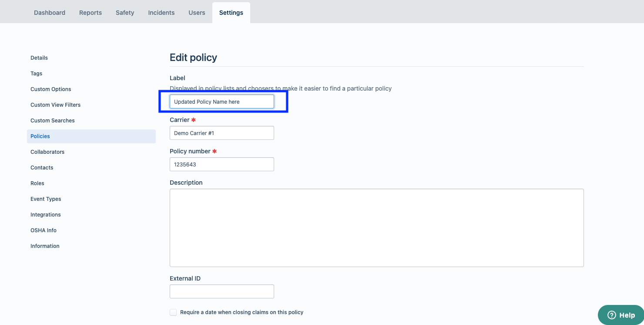644x325 pixels.
Task: Go to Contacts settings
Action: pos(91,168)
